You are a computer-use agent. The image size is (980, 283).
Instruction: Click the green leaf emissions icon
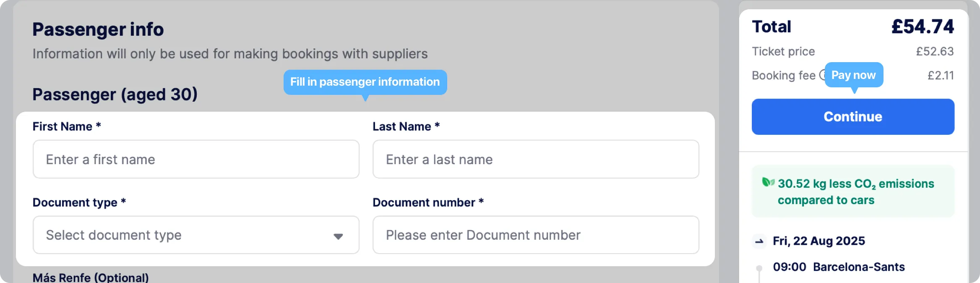pyautogui.click(x=768, y=182)
